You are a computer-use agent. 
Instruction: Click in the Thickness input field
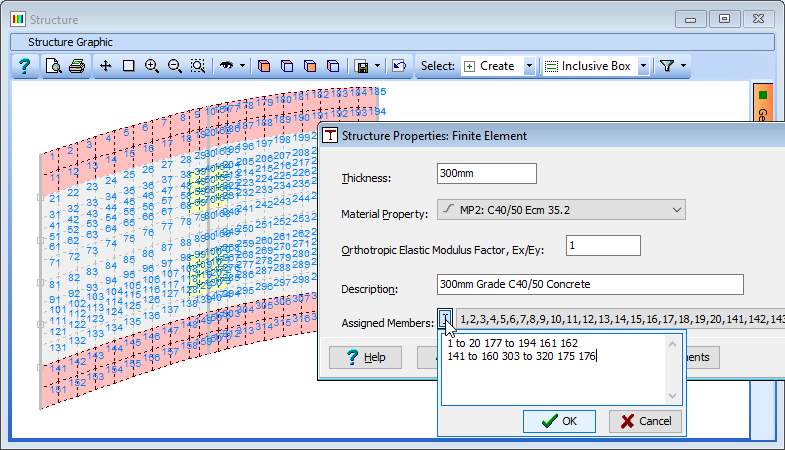coord(487,174)
